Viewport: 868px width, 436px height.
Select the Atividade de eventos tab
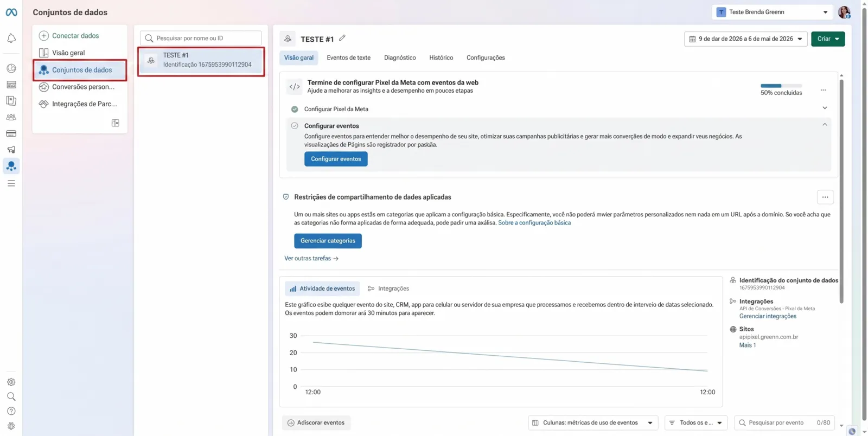pos(322,288)
